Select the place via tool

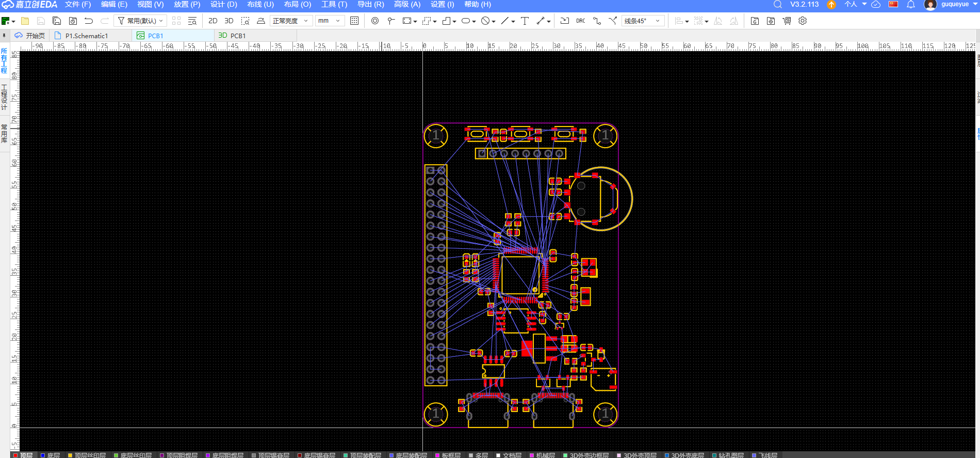[375, 21]
